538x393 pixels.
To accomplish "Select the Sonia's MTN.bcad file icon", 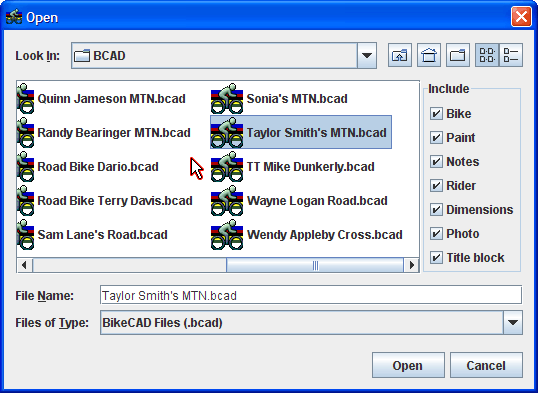I will click(227, 99).
